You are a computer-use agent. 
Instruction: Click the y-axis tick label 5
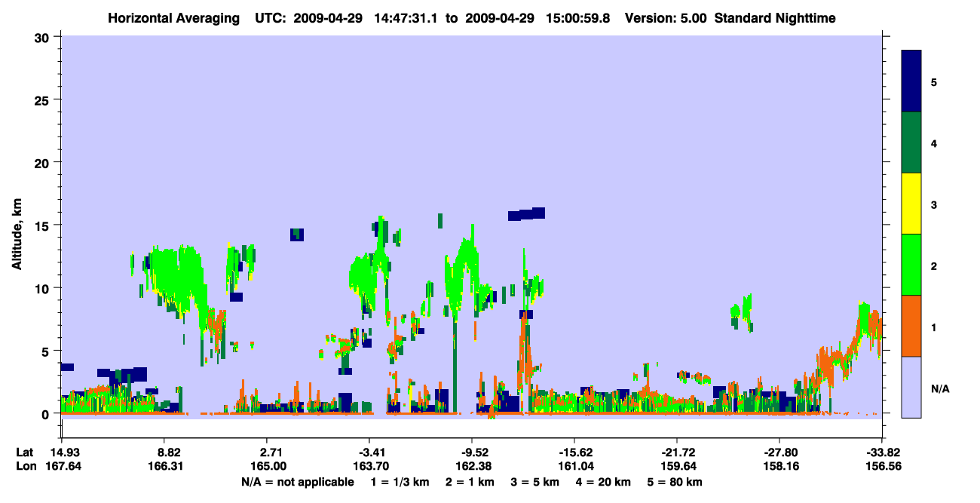tap(47, 351)
